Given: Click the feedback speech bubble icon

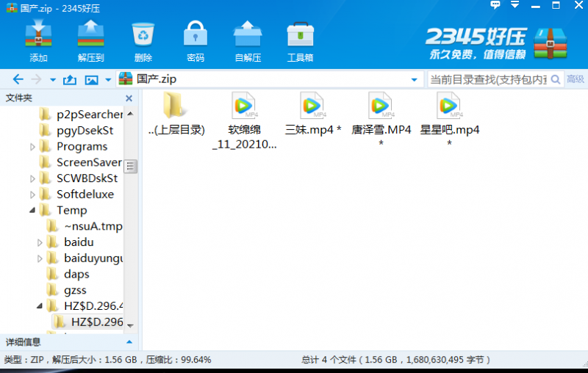Looking at the screenshot, I should click(495, 5).
